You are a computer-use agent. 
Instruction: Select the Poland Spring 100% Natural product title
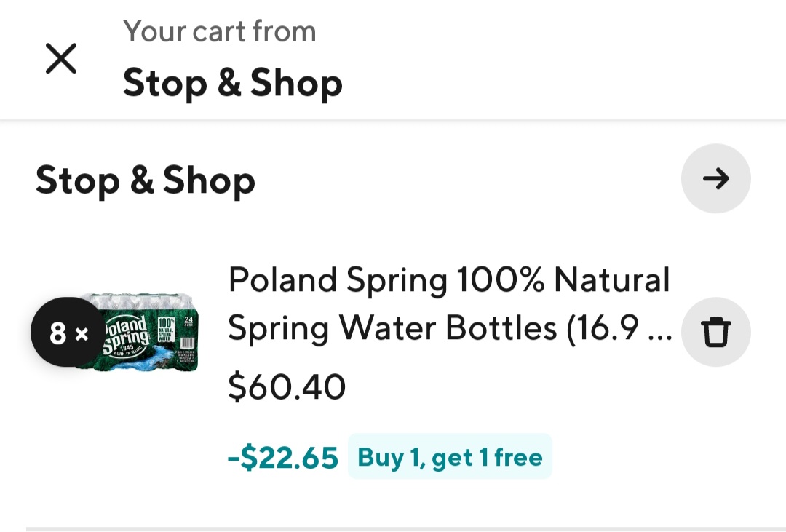tap(450, 304)
